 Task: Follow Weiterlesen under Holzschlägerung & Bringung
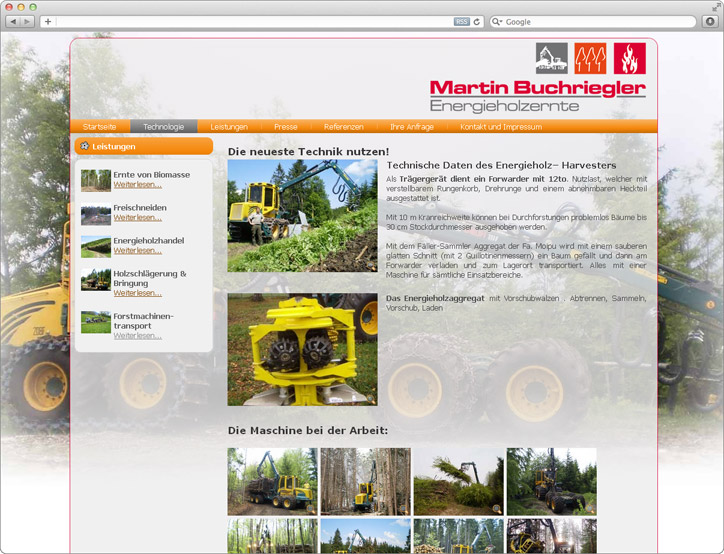pos(138,293)
